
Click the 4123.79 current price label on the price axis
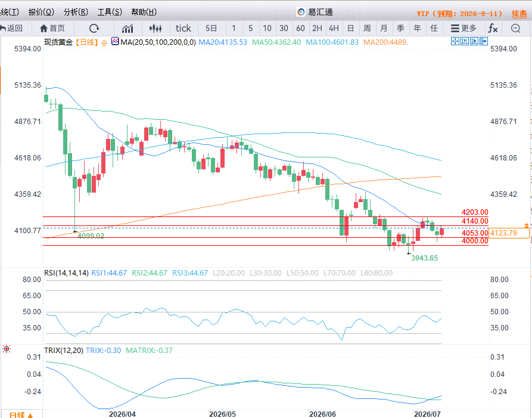click(504, 233)
